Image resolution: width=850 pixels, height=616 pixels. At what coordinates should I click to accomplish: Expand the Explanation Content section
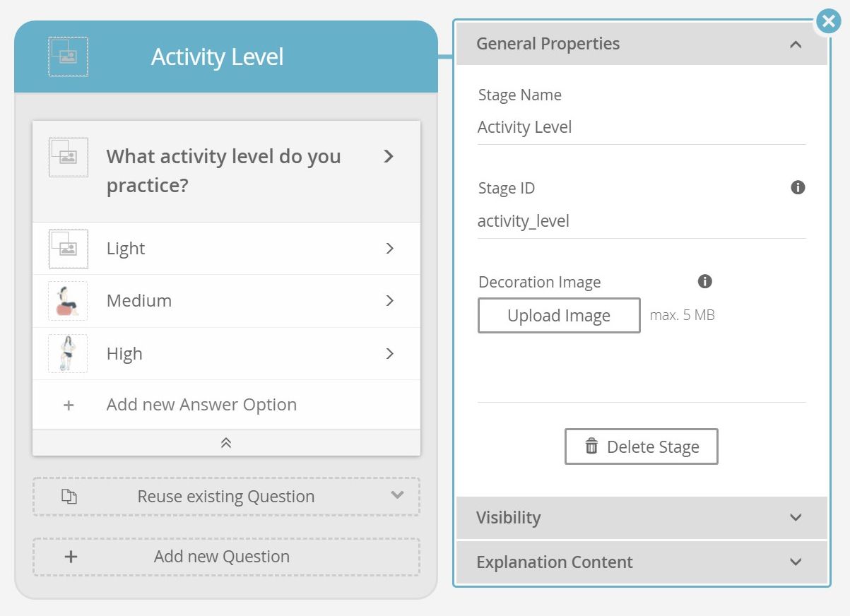tap(796, 562)
